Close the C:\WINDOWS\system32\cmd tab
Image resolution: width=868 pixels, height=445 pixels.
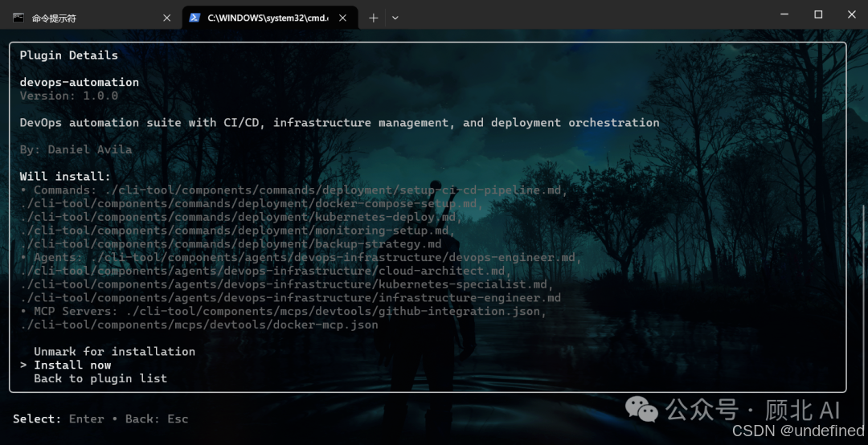coord(342,18)
